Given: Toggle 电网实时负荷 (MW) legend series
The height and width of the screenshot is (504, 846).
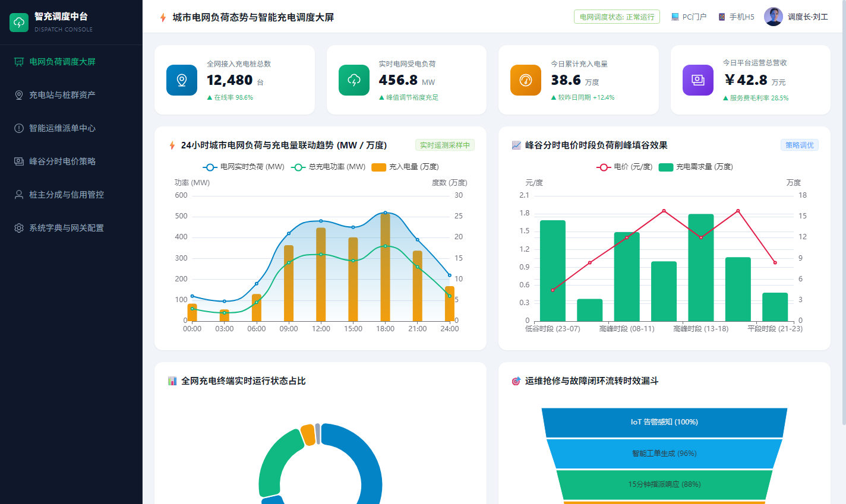Looking at the screenshot, I should (244, 167).
